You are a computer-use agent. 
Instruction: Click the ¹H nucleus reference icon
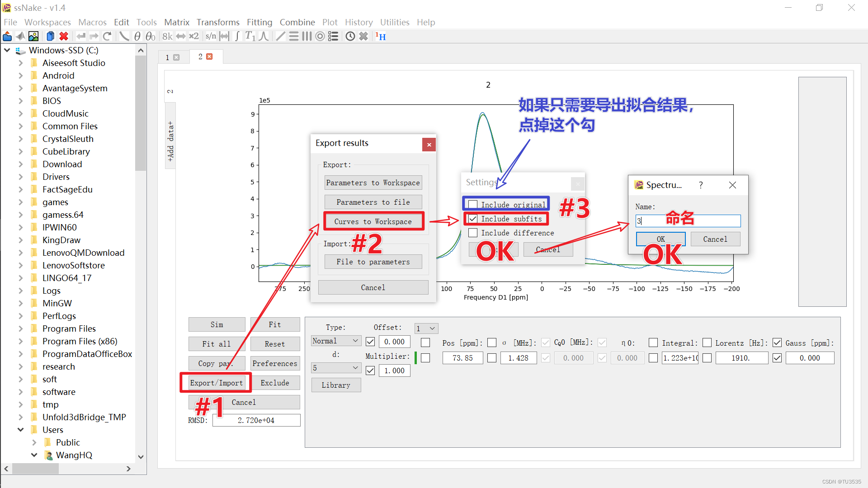(x=381, y=36)
